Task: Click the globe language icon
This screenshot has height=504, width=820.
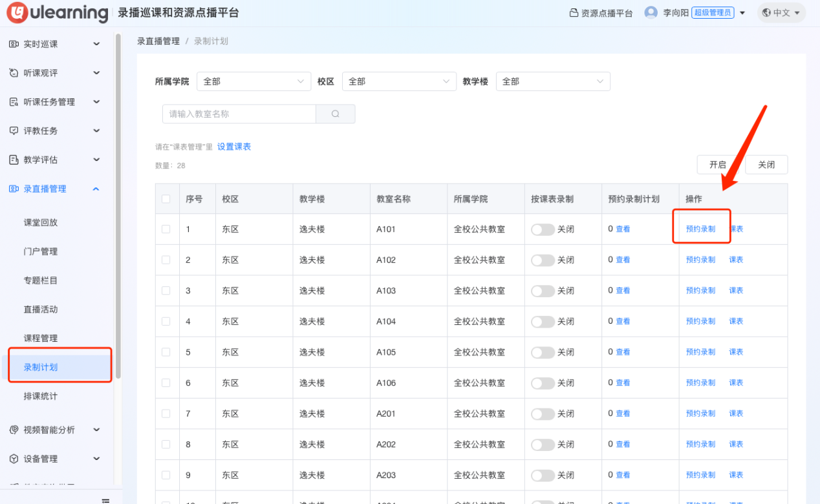Action: coord(766,13)
